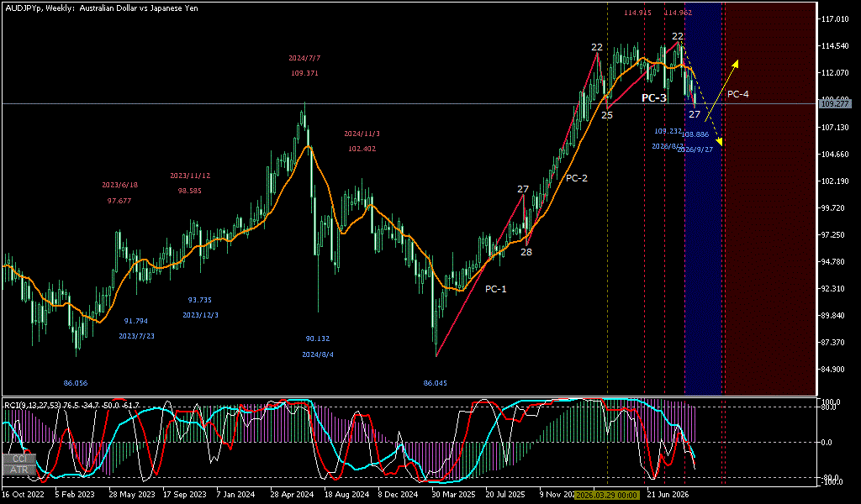Click the 2023/12/3 date label
The height and width of the screenshot is (504, 861).
200,315
